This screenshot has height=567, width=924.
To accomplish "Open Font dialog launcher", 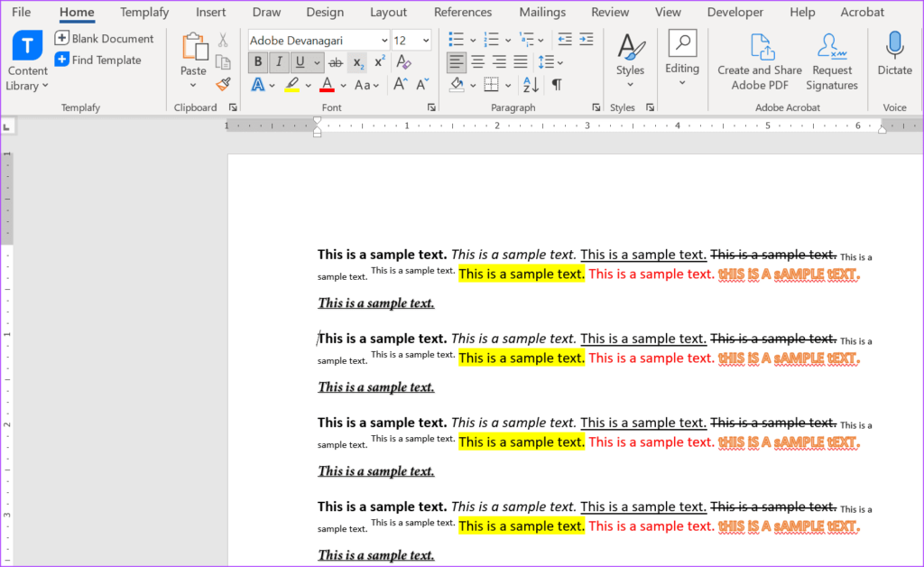I will coord(431,107).
